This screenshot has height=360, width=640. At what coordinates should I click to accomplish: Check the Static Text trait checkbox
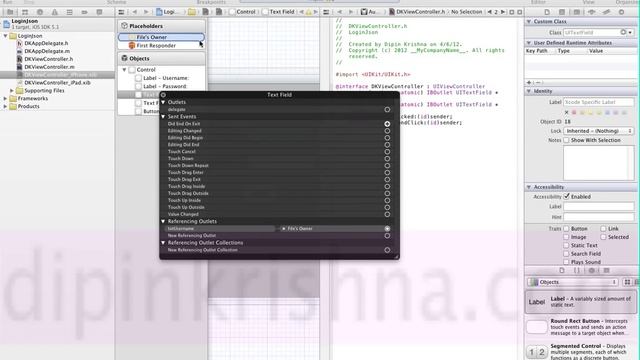click(x=566, y=245)
